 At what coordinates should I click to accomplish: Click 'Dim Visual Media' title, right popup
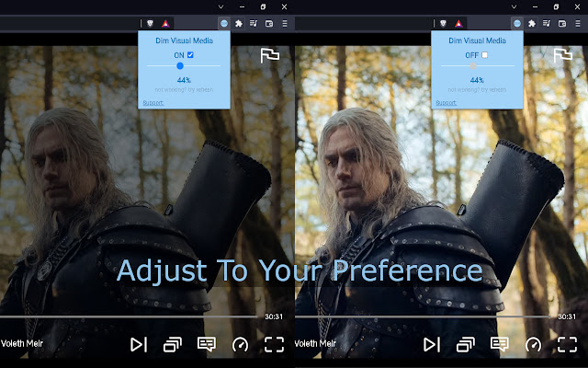(478, 40)
